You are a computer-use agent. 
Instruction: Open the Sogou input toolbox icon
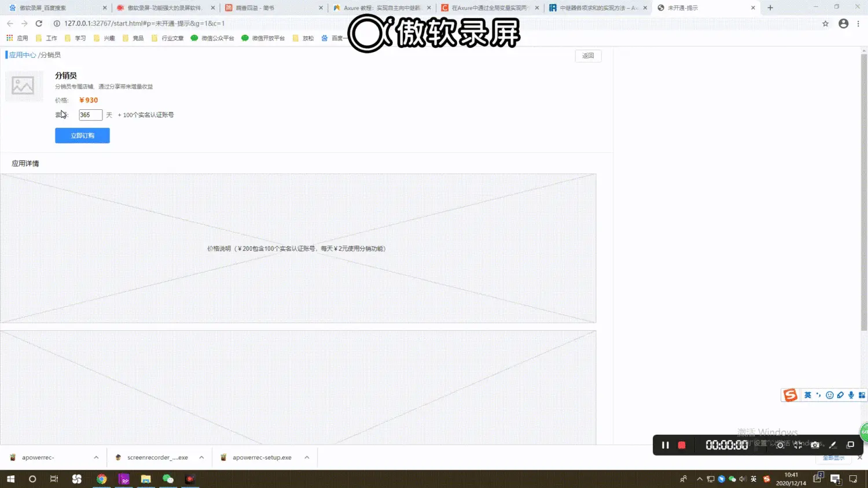pyautogui.click(x=862, y=395)
